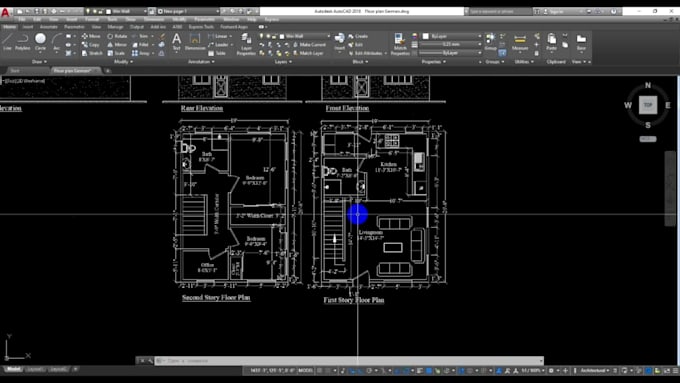Expand the Layers panel
This screenshot has width=680, height=383.
tap(283, 62)
